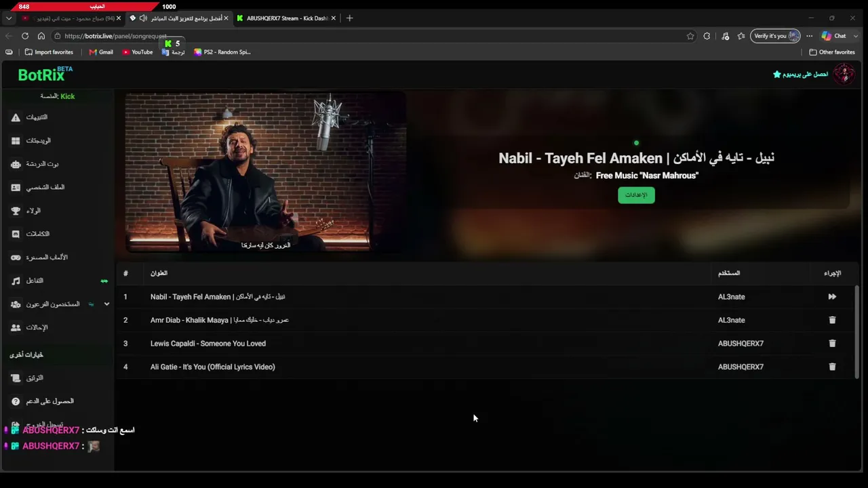Add this page to favorites with the star
Screen dimensions: 868x488
(x=690, y=36)
